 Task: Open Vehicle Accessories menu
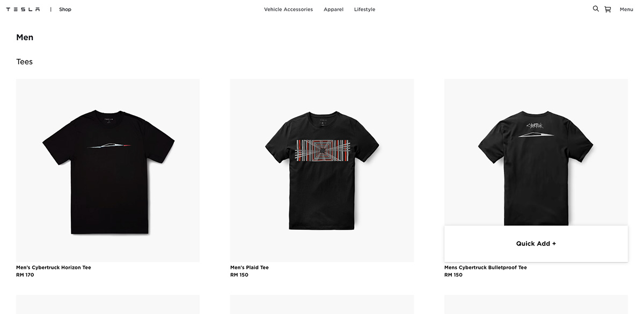[288, 9]
